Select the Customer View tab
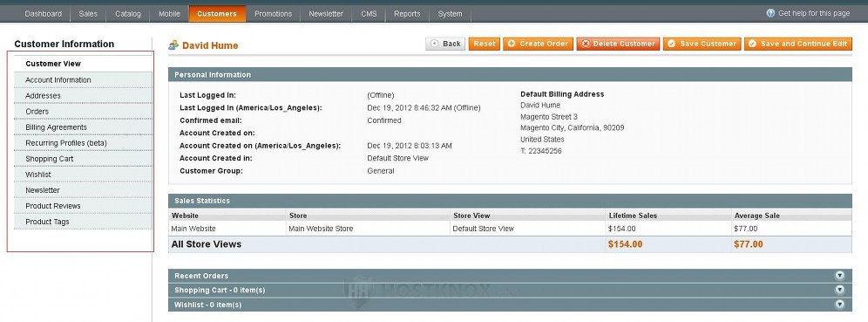The image size is (868, 322). pyautogui.click(x=83, y=64)
